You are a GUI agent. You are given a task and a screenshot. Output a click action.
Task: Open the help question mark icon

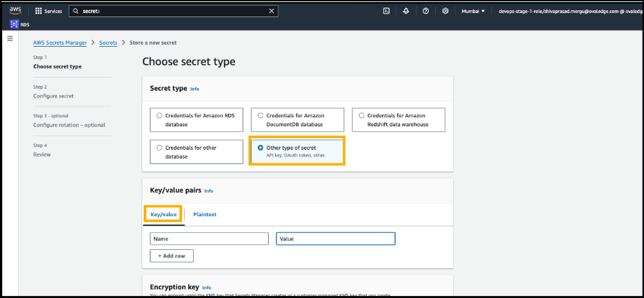pyautogui.click(x=426, y=12)
